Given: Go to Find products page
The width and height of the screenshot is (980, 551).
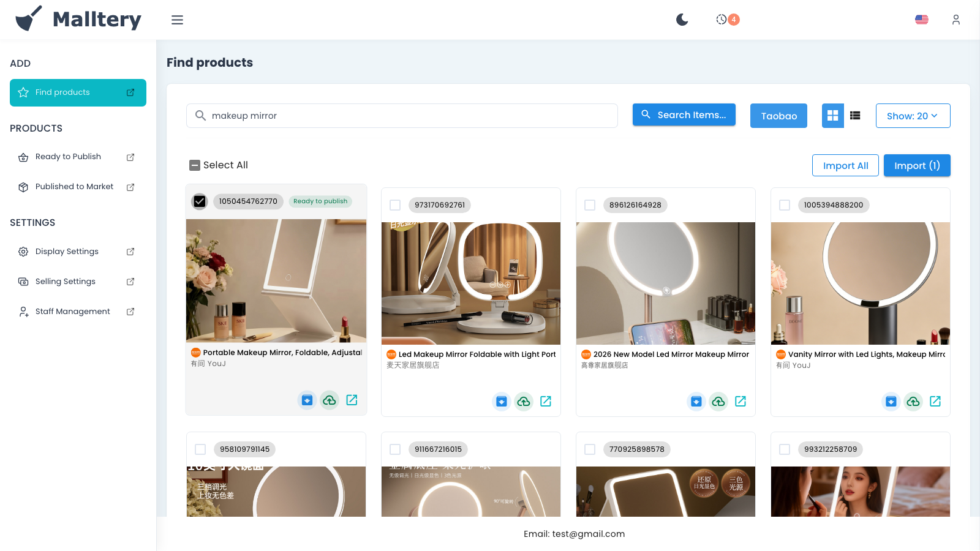Looking at the screenshot, I should (x=78, y=92).
